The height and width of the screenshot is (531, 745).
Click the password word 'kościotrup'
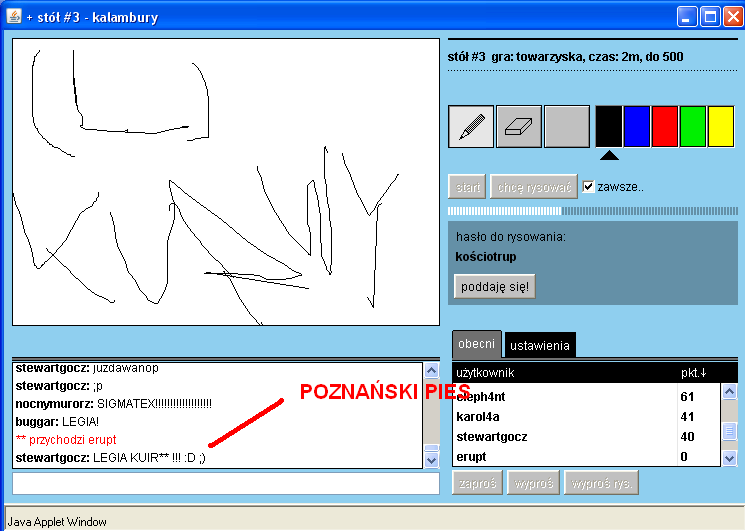486,257
